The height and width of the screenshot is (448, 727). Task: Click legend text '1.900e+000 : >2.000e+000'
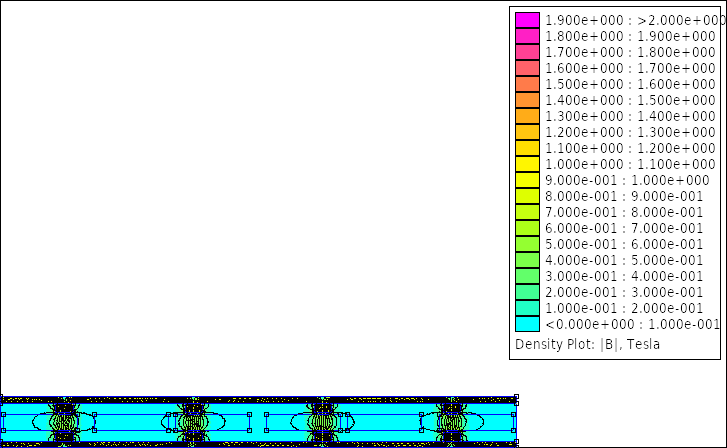635,20
